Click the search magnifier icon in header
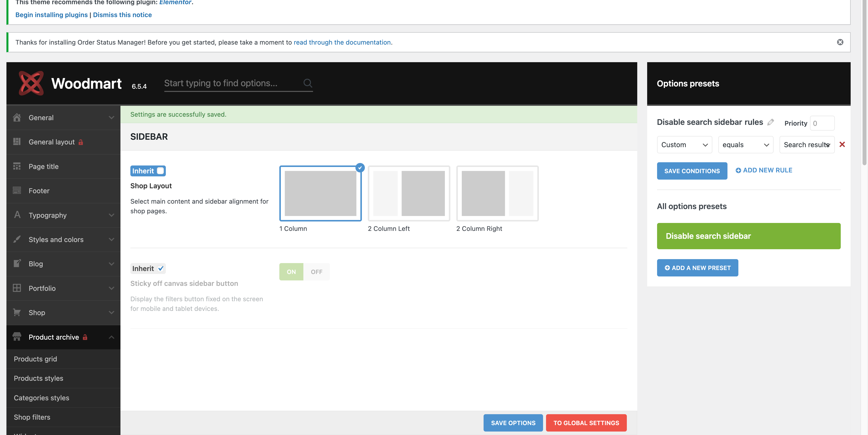 coord(307,83)
